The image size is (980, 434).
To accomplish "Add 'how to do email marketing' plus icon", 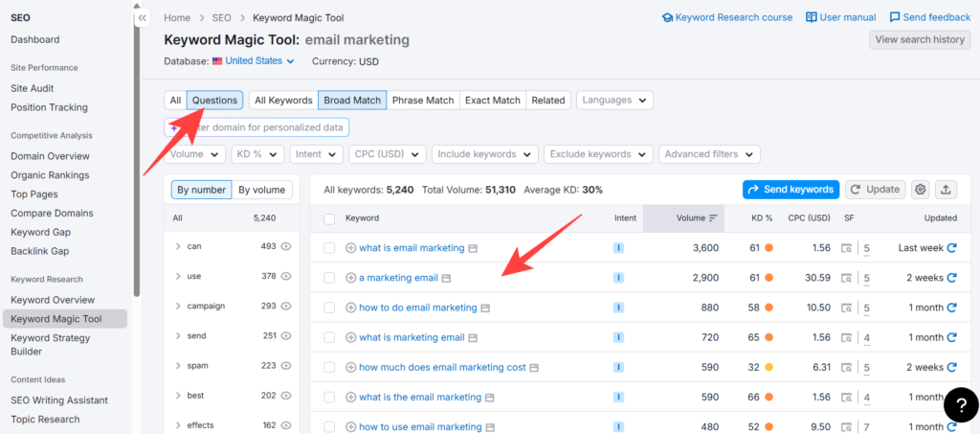I will coord(350,308).
